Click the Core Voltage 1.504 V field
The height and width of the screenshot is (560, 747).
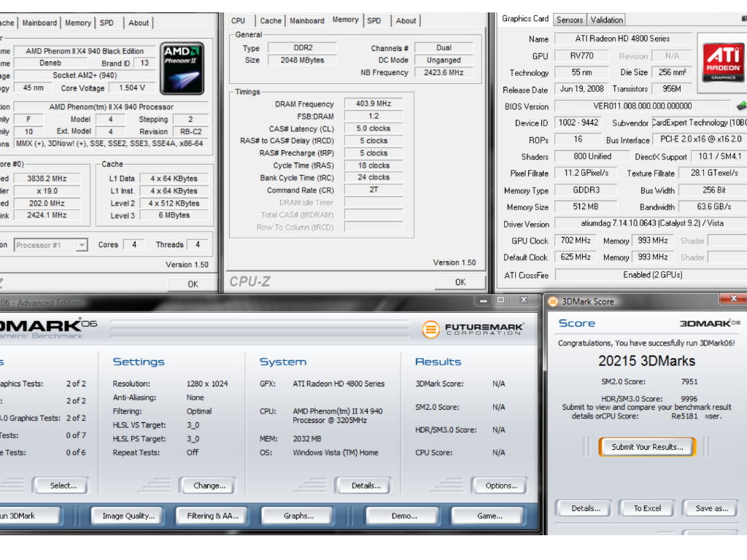pos(132,88)
